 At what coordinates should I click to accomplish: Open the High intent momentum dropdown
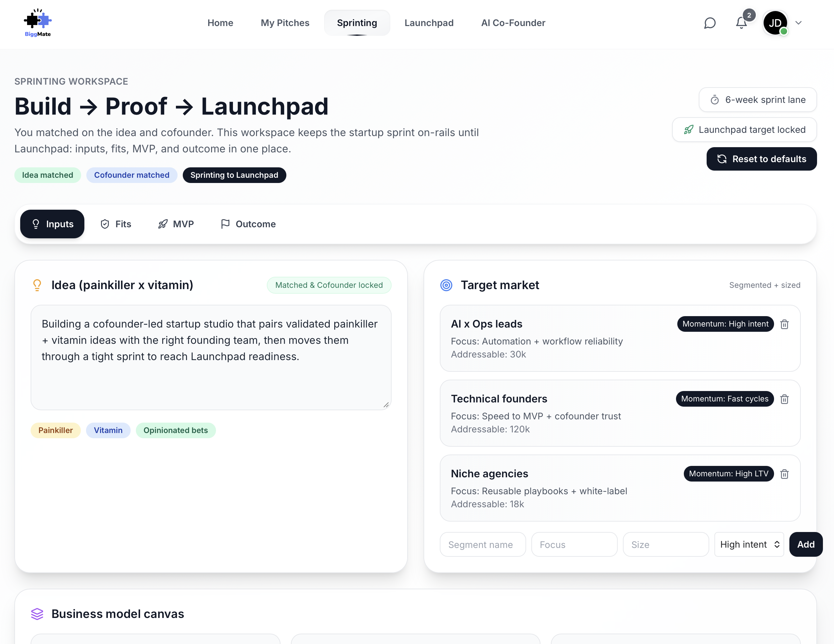(x=749, y=544)
